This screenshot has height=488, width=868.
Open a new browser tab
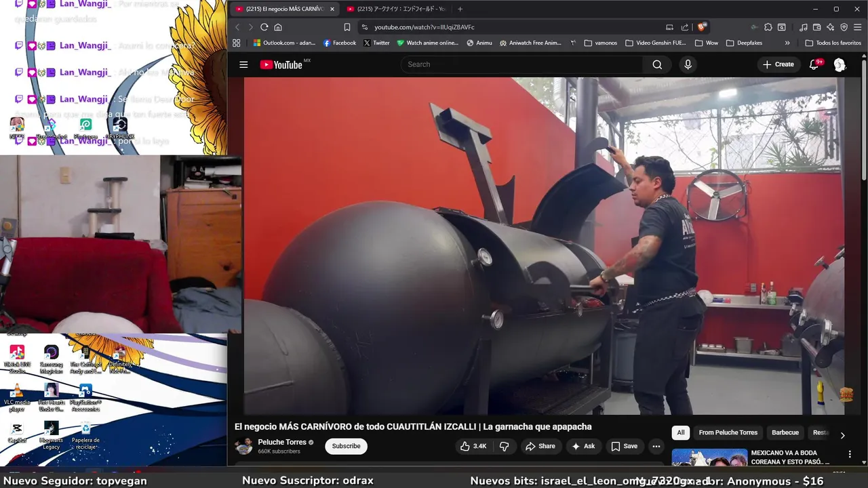point(460,9)
